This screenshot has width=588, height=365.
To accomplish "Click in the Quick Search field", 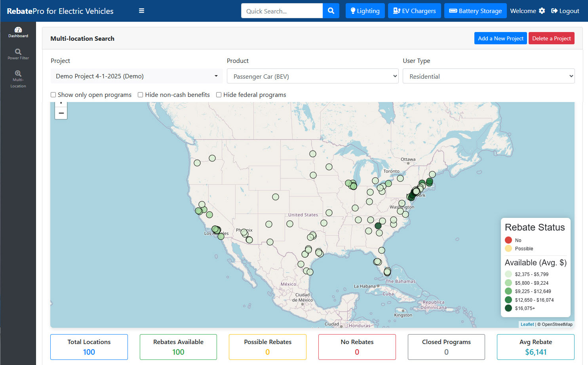I will click(x=282, y=11).
